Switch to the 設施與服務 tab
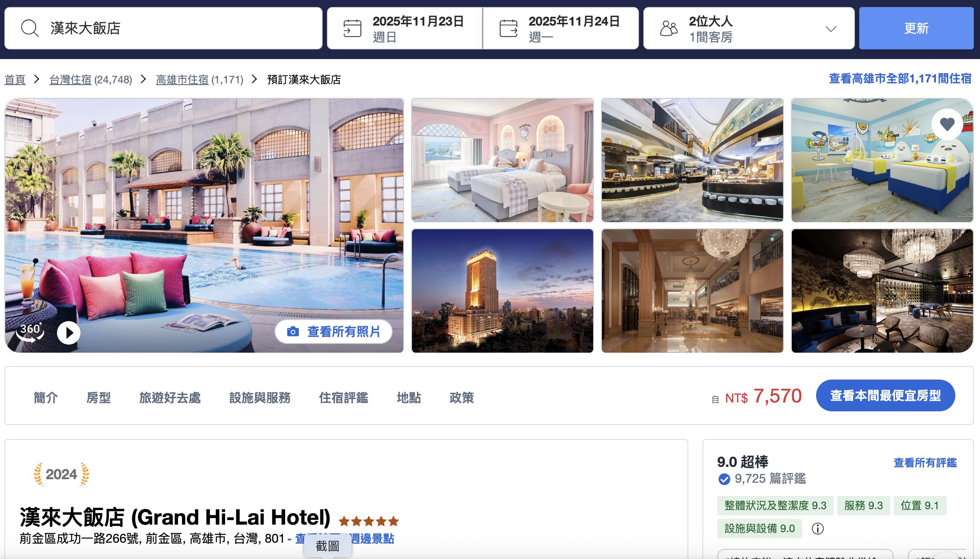This screenshot has height=559, width=980. click(x=260, y=398)
